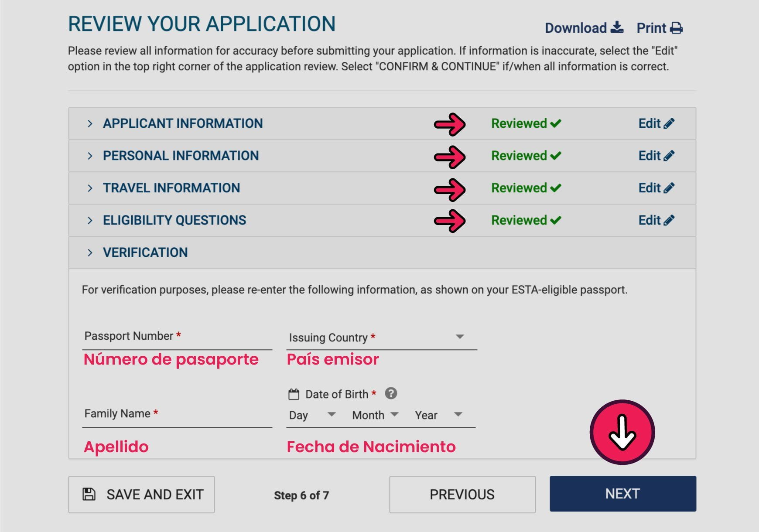
Task: Click the Date of Birth calendar icon
Action: coord(294,394)
